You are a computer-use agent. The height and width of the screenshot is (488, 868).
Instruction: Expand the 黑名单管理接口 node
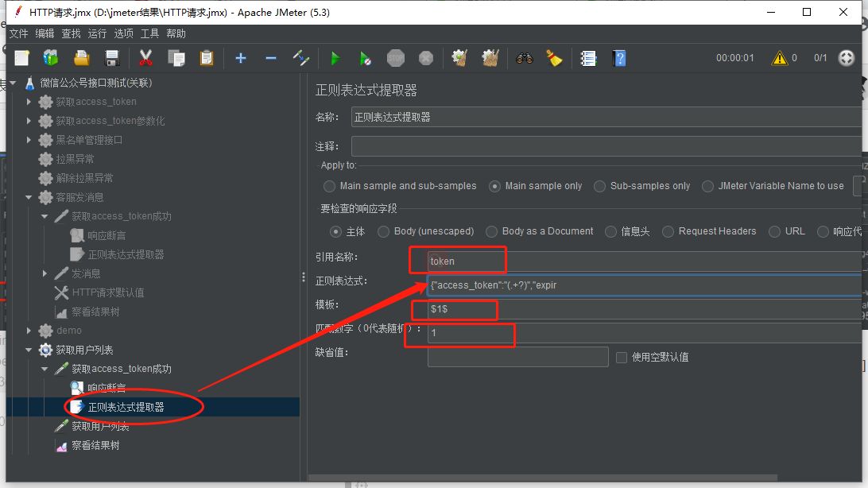point(29,140)
